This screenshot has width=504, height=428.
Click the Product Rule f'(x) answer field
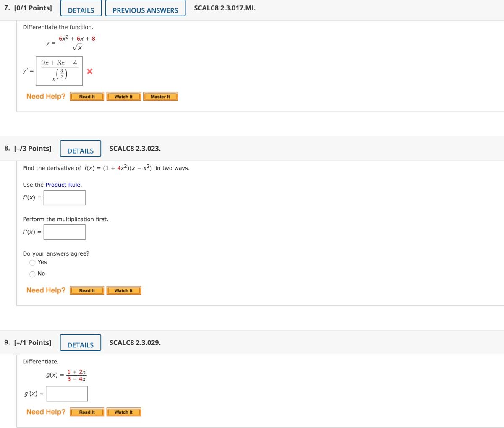[64, 197]
